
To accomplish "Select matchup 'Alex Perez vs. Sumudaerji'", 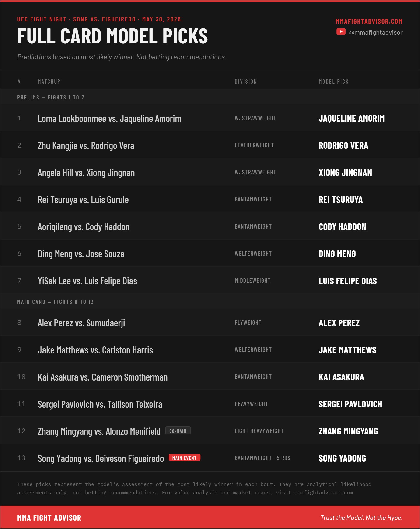I will [81, 323].
